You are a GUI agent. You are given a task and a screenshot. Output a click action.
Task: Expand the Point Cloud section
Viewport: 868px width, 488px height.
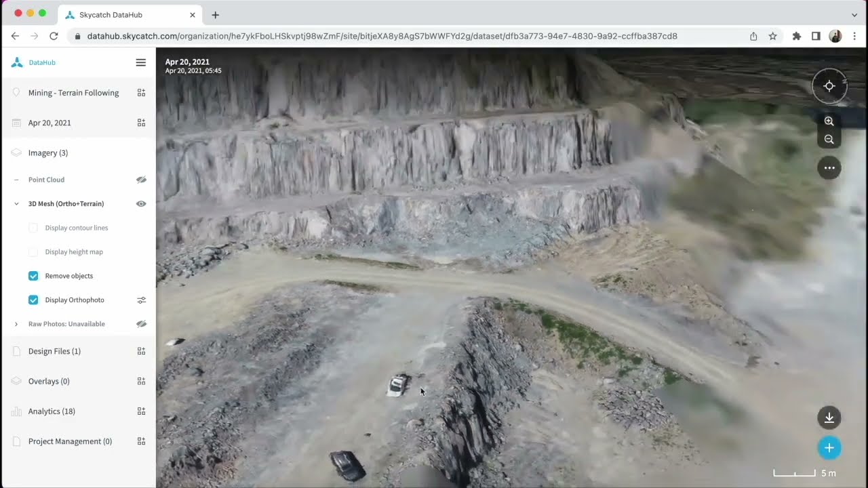click(16, 180)
